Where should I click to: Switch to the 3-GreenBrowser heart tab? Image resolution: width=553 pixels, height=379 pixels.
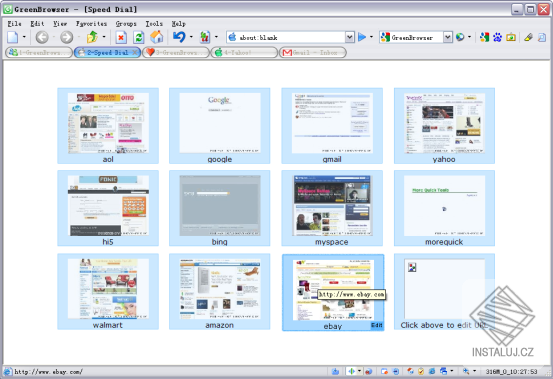(176, 53)
